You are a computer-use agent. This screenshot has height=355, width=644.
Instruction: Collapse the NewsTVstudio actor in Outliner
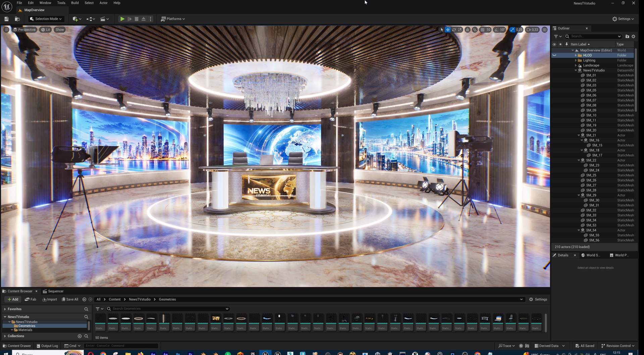click(x=576, y=71)
